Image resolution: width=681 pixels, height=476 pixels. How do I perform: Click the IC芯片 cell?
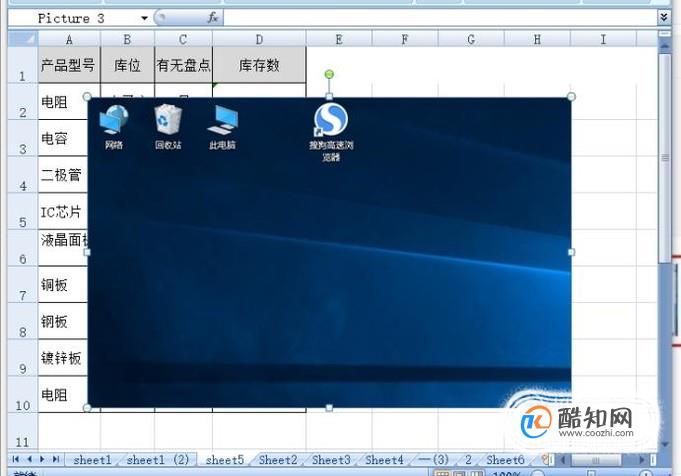63,212
